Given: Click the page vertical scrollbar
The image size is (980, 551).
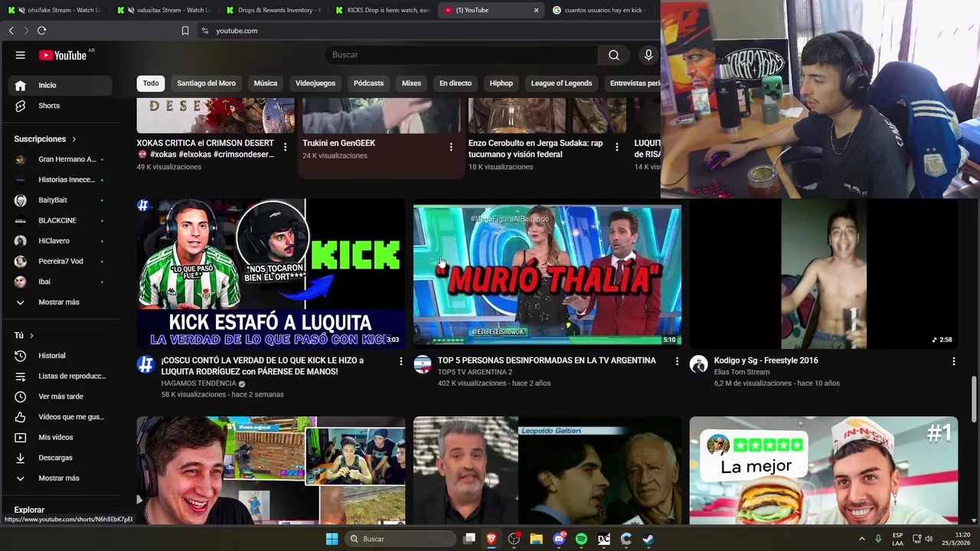Looking at the screenshot, I should pyautogui.click(x=975, y=399).
